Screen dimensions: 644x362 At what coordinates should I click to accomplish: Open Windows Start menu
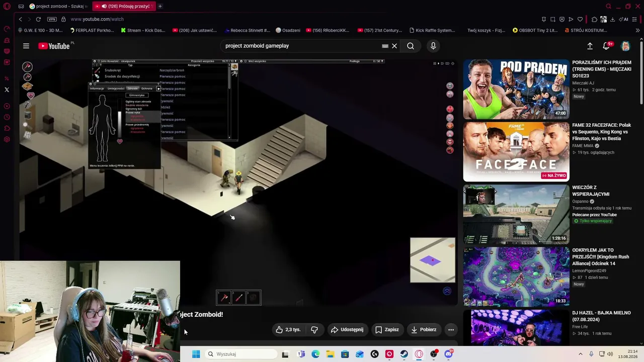point(196,354)
